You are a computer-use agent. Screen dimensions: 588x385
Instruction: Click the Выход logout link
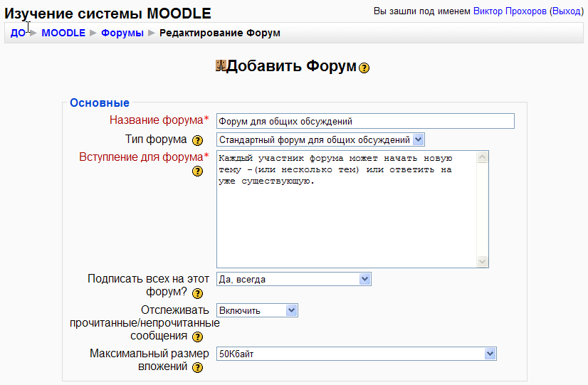567,11
